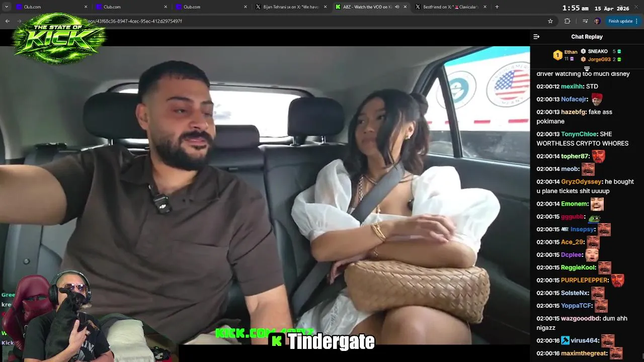Open mexihh's username in chat
Screen dimensions: 644x362
(x=572, y=86)
